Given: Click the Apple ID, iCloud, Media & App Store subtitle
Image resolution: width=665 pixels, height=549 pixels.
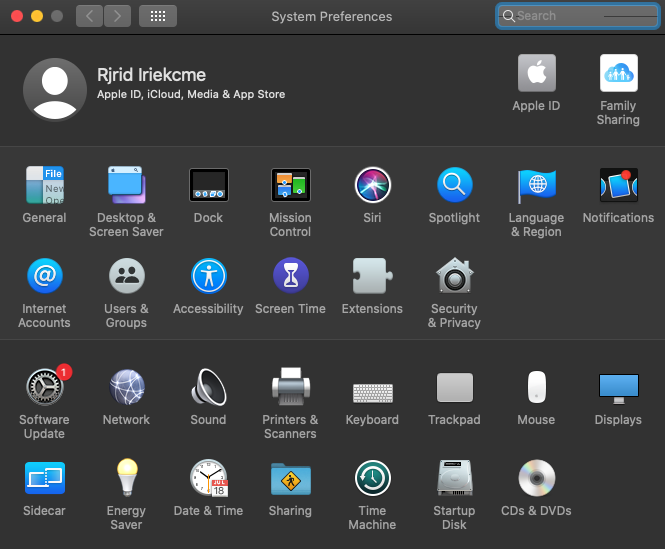Looking at the screenshot, I should pyautogui.click(x=191, y=94).
